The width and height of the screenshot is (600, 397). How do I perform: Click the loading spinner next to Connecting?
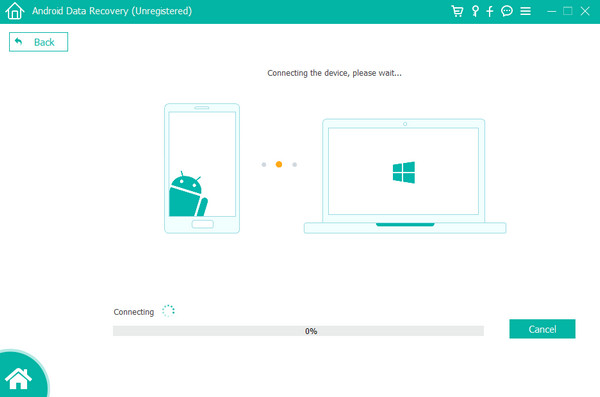click(168, 311)
